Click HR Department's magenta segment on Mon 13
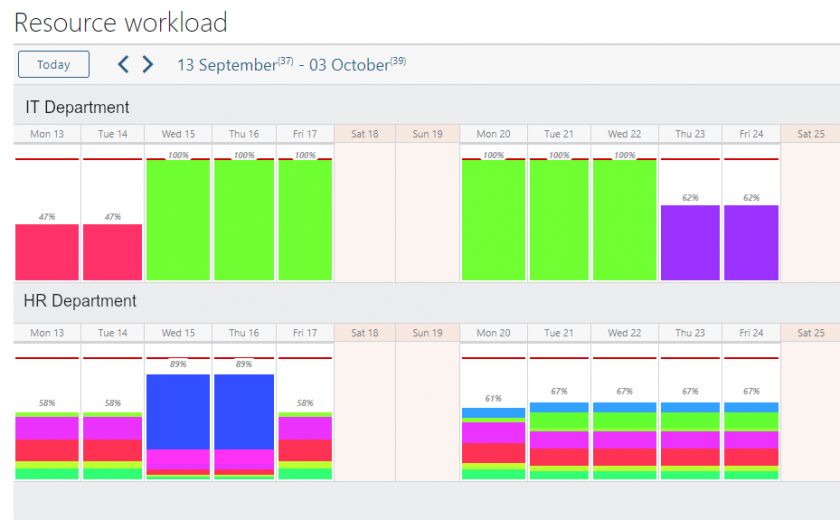 click(x=47, y=428)
